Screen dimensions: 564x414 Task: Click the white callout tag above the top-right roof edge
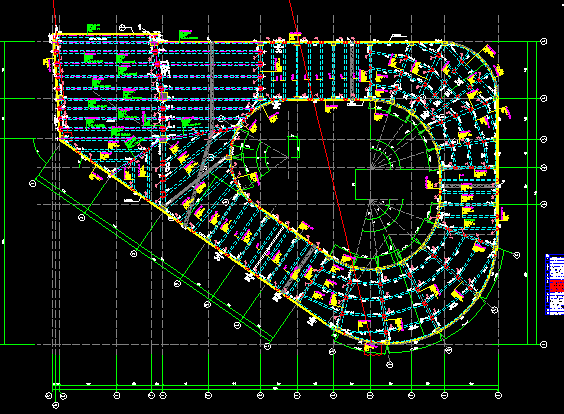pos(399,36)
